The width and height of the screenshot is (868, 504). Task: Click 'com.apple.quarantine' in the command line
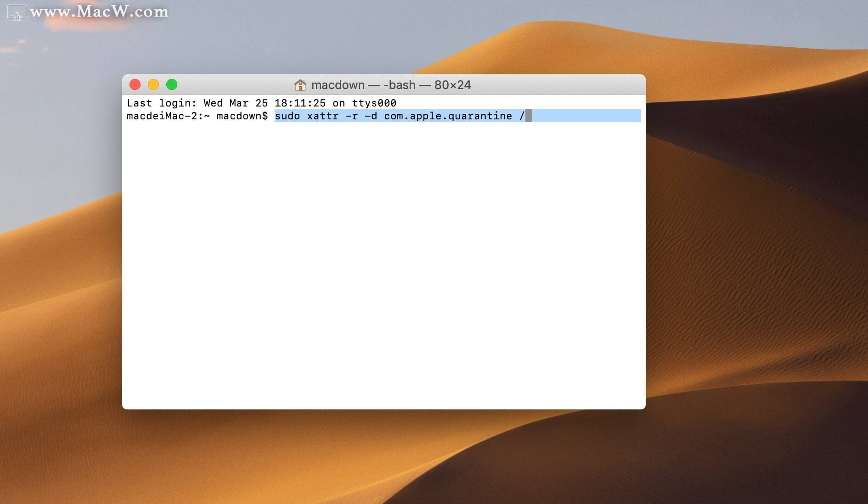tap(448, 116)
